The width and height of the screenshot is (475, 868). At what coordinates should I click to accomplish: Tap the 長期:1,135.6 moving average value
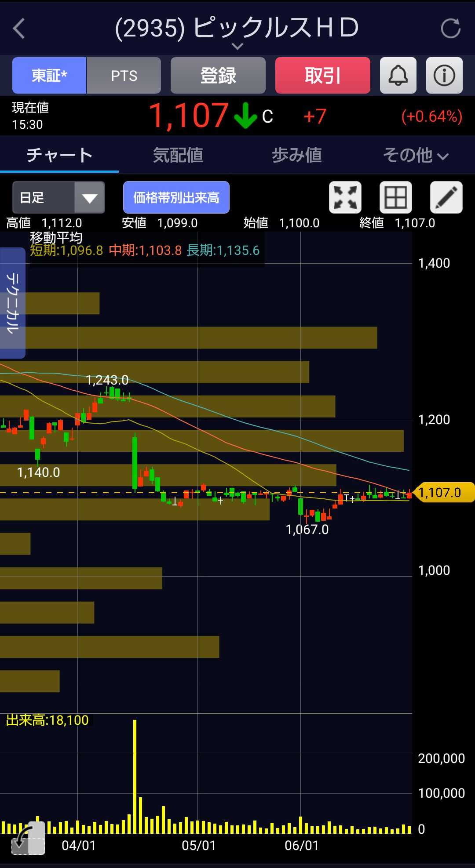point(223,251)
